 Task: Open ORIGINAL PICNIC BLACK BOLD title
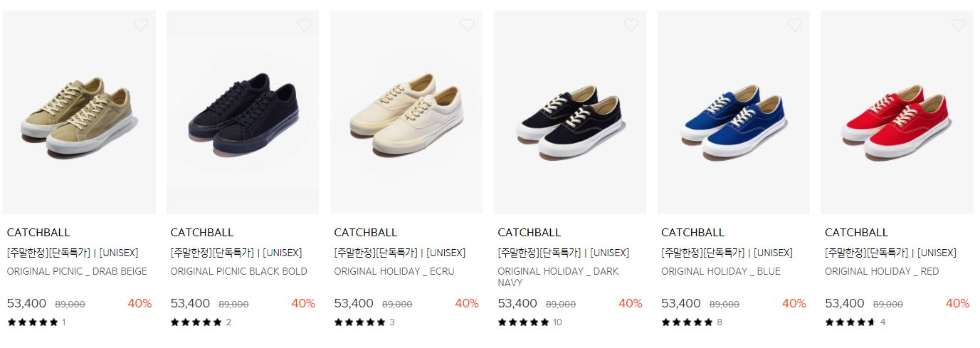tap(239, 271)
